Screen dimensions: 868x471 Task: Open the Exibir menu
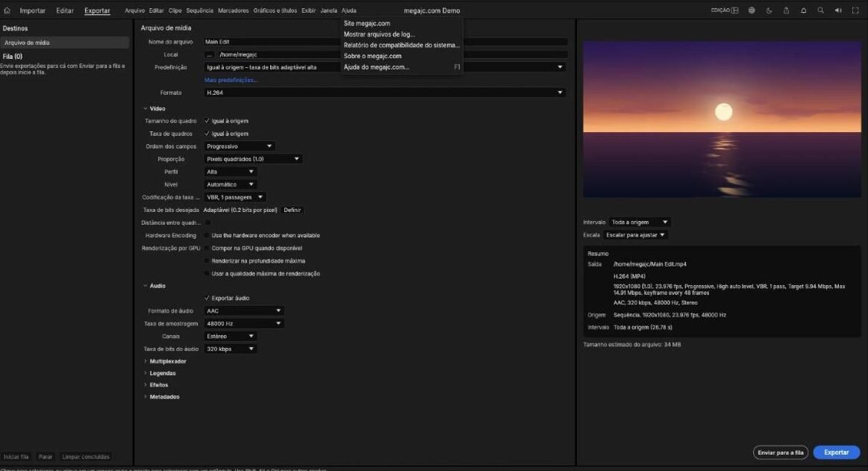coord(308,10)
